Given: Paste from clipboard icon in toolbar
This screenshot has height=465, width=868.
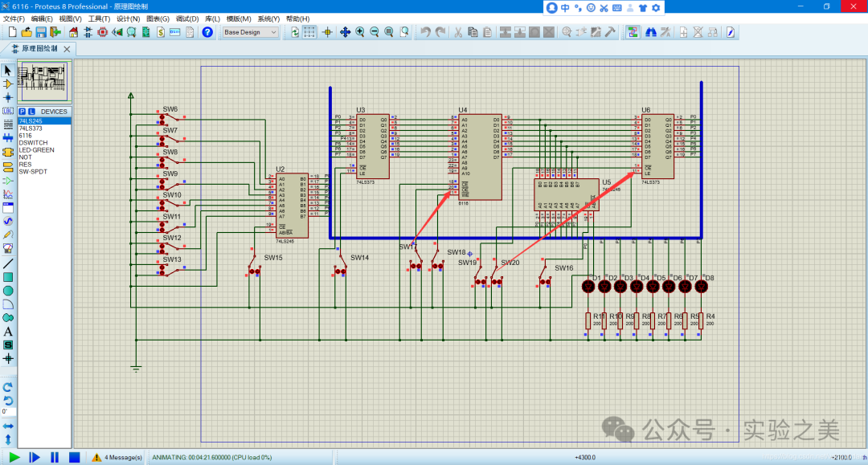Looking at the screenshot, I should pyautogui.click(x=487, y=33).
